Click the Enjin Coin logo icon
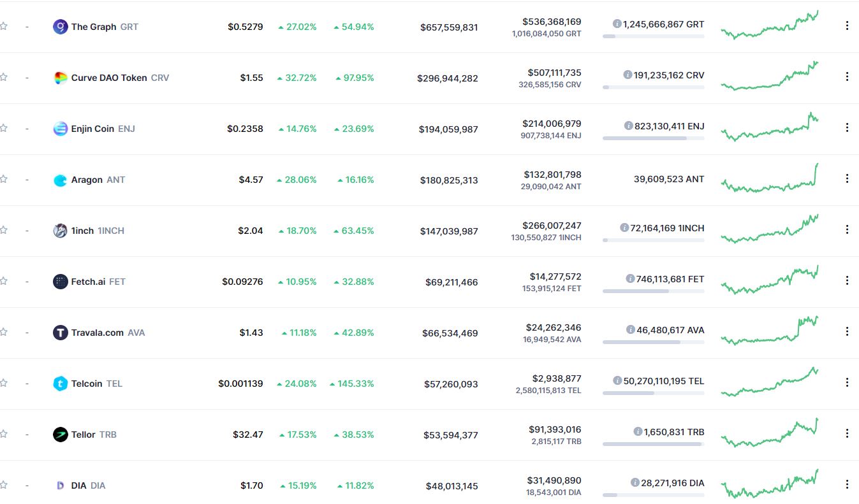Image resolution: width=859 pixels, height=504 pixels. pyautogui.click(x=60, y=129)
